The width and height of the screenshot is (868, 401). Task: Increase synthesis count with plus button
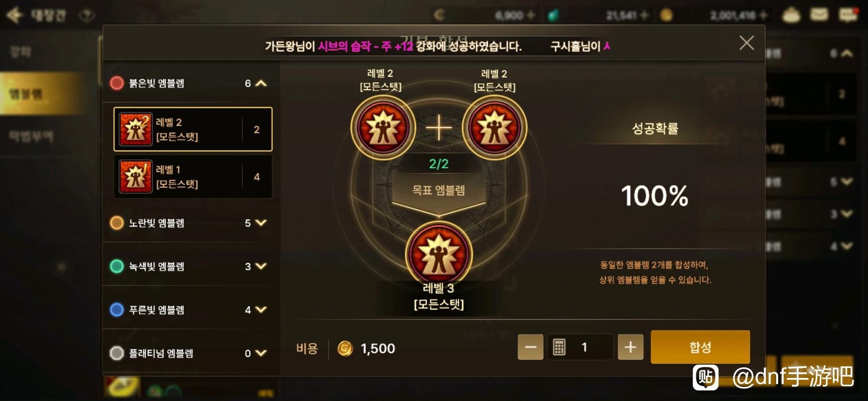click(630, 347)
